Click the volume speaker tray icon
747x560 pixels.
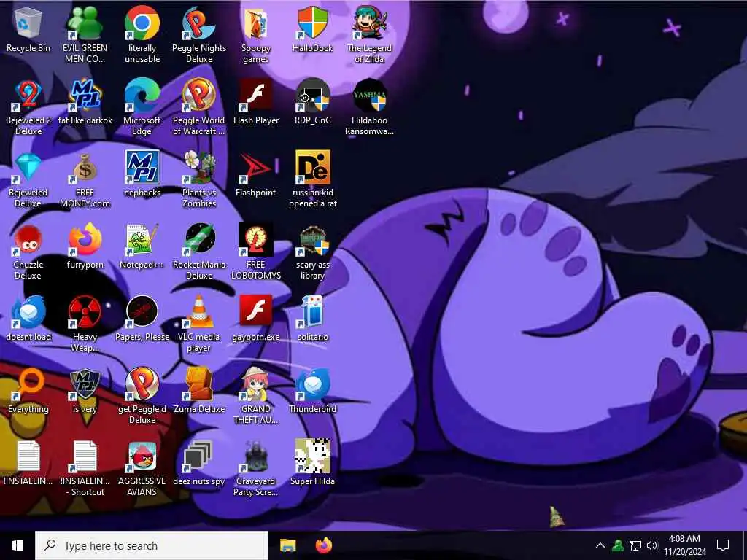pos(652,545)
